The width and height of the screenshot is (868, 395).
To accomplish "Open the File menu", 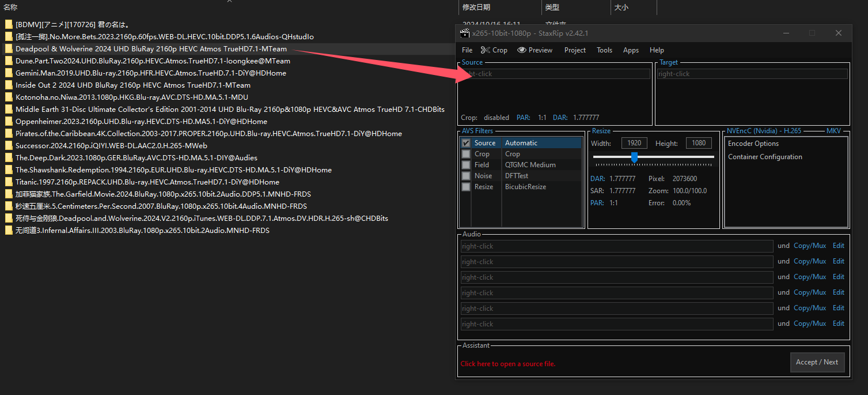I will 467,50.
